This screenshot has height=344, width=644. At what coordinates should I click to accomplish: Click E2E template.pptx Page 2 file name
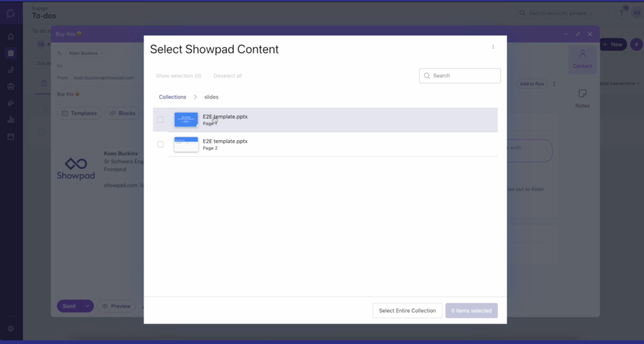225,141
